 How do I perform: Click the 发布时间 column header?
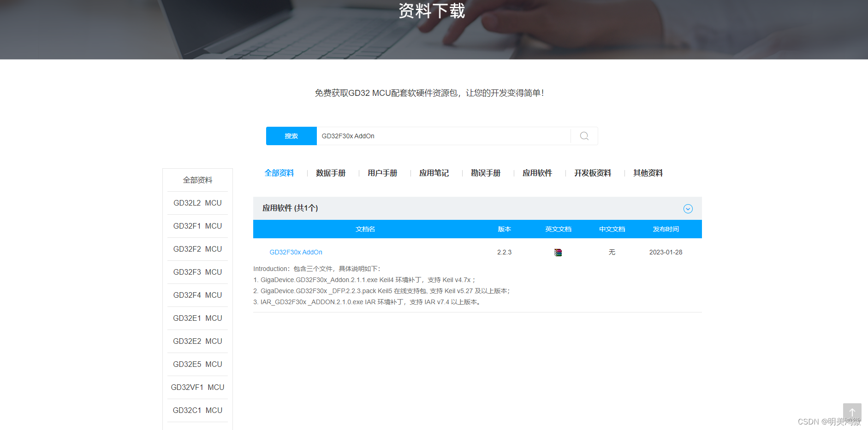[666, 229]
